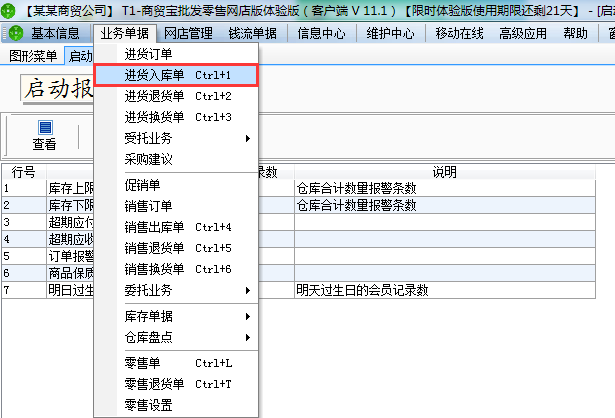Open the 钱流单据 menu

[x=253, y=34]
